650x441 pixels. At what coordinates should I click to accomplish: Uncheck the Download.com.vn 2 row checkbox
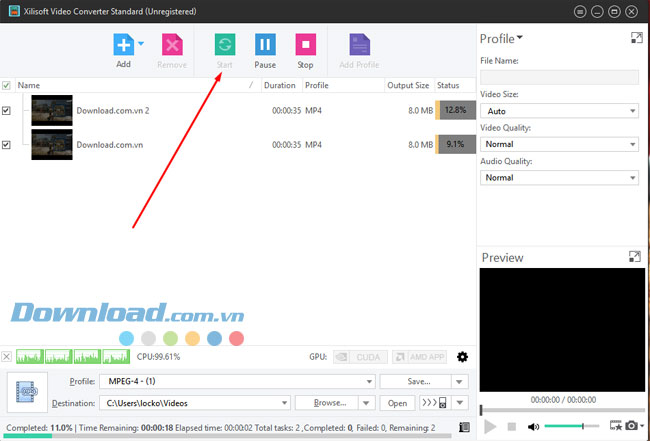(x=6, y=111)
